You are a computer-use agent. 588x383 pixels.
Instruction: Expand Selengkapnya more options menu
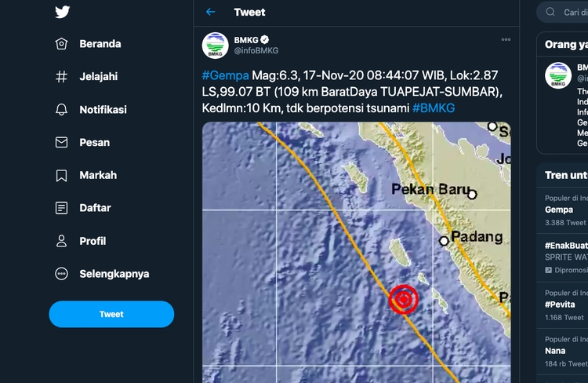pos(62,274)
